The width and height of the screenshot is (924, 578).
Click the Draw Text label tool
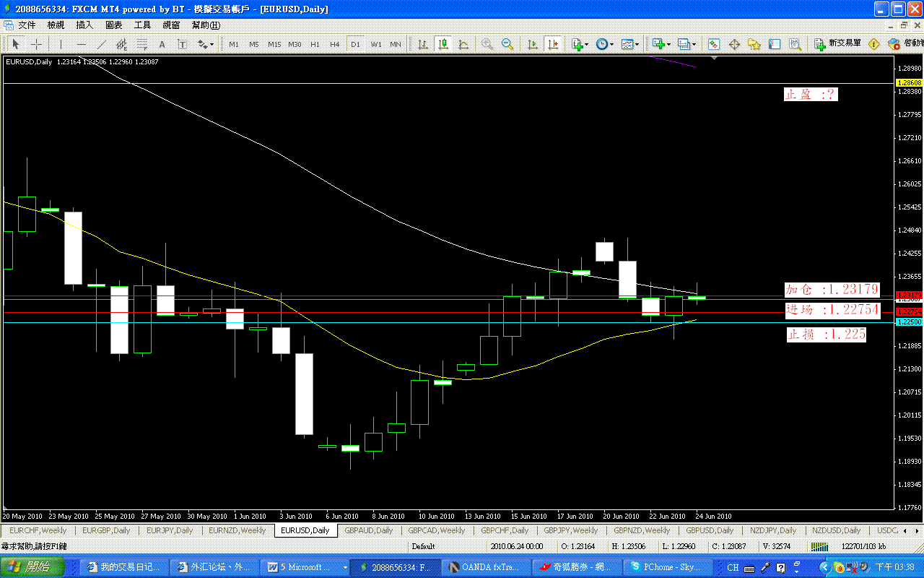[x=182, y=44]
